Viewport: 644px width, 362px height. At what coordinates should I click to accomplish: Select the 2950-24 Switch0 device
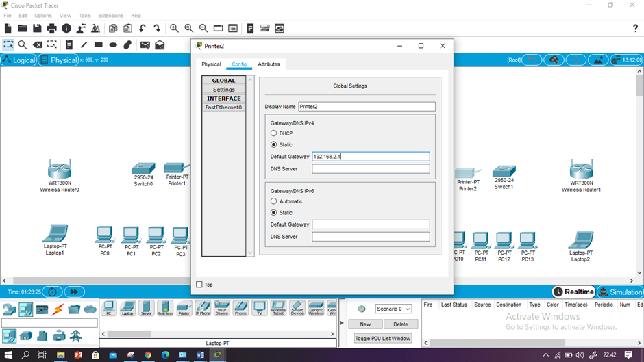[143, 168]
